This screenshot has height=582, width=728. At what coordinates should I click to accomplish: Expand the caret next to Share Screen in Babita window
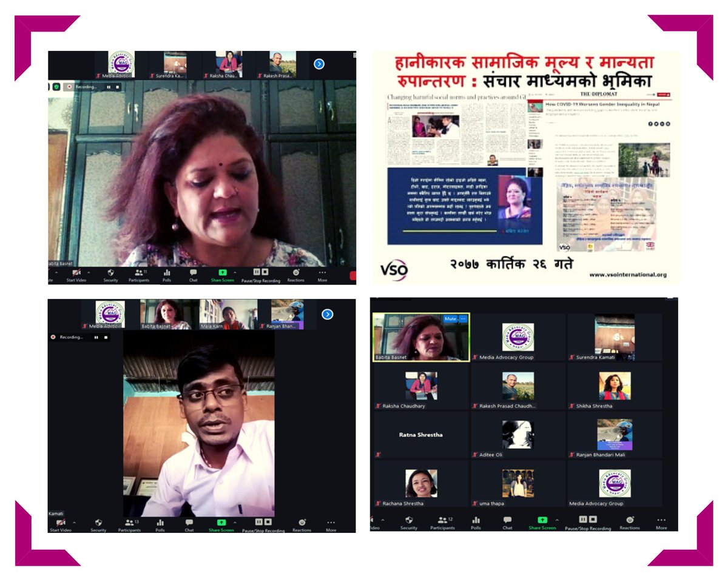point(235,272)
